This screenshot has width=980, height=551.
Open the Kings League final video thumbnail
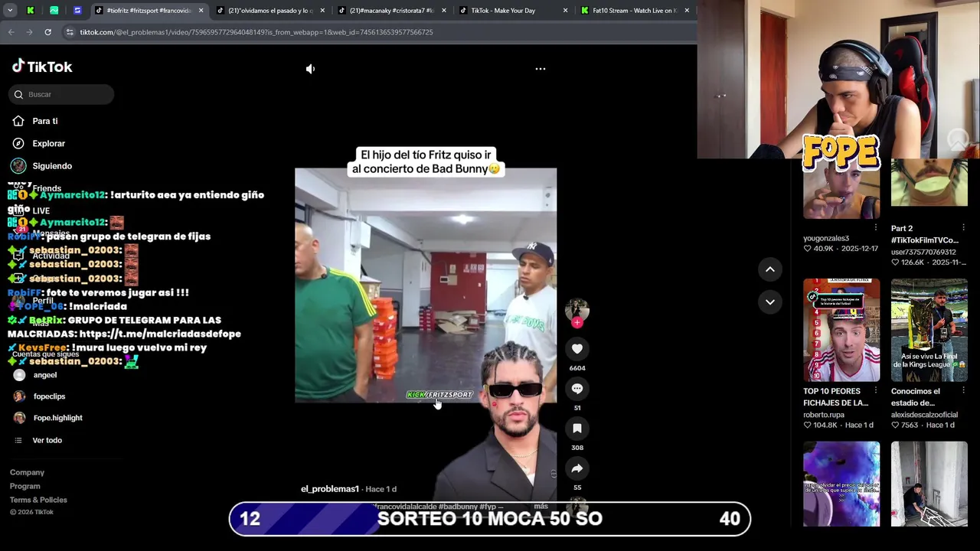[929, 330]
